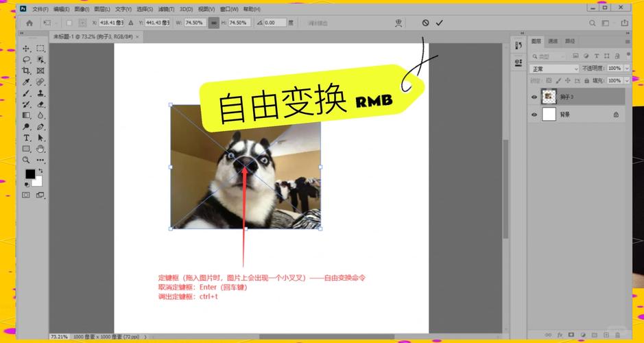Switch to the 通道 tab
Image resolution: width=644 pixels, height=343 pixels.
553,41
